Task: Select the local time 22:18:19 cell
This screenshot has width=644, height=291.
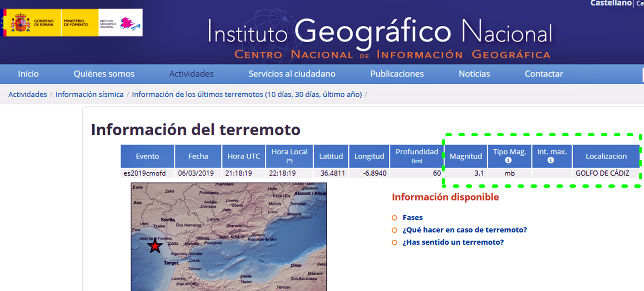Action: point(290,173)
